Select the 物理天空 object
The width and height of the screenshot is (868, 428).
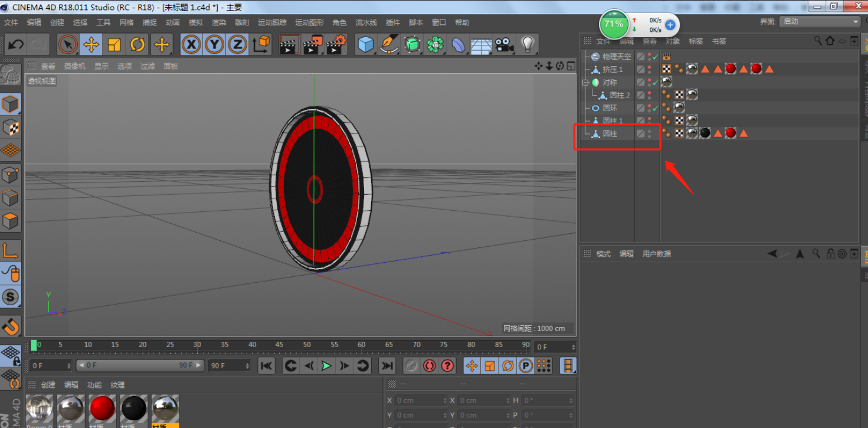tap(617, 57)
